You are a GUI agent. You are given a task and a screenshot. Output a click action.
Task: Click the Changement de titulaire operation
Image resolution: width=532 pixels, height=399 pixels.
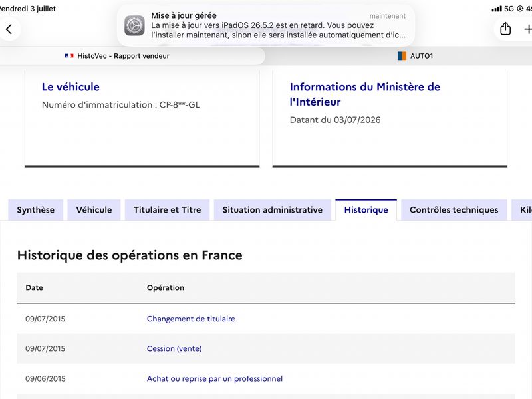coord(191,319)
